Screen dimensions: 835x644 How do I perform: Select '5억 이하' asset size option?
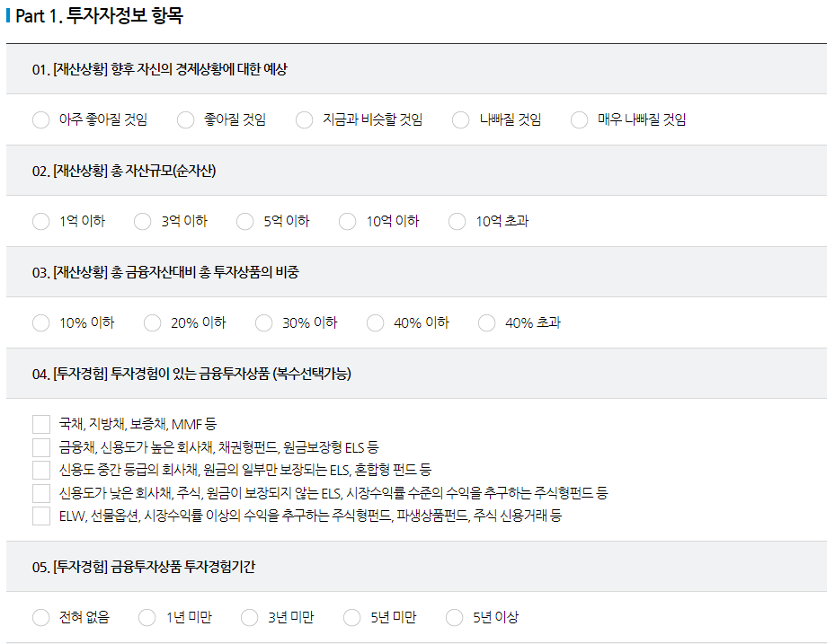point(245,222)
